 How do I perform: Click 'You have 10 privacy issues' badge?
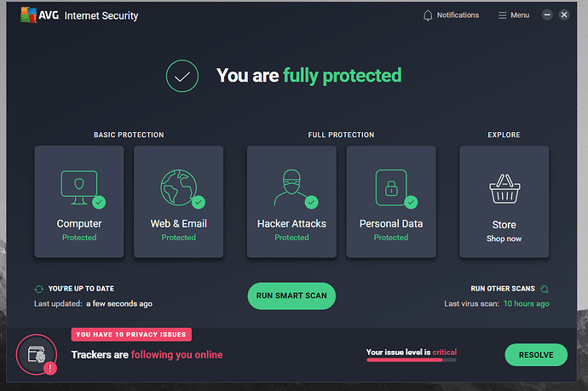[x=131, y=335]
